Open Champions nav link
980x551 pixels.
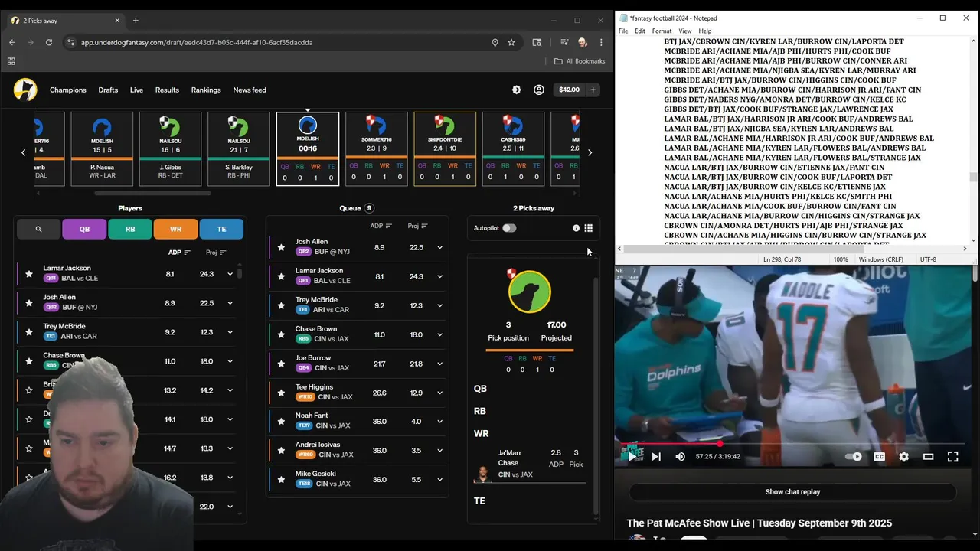68,90
